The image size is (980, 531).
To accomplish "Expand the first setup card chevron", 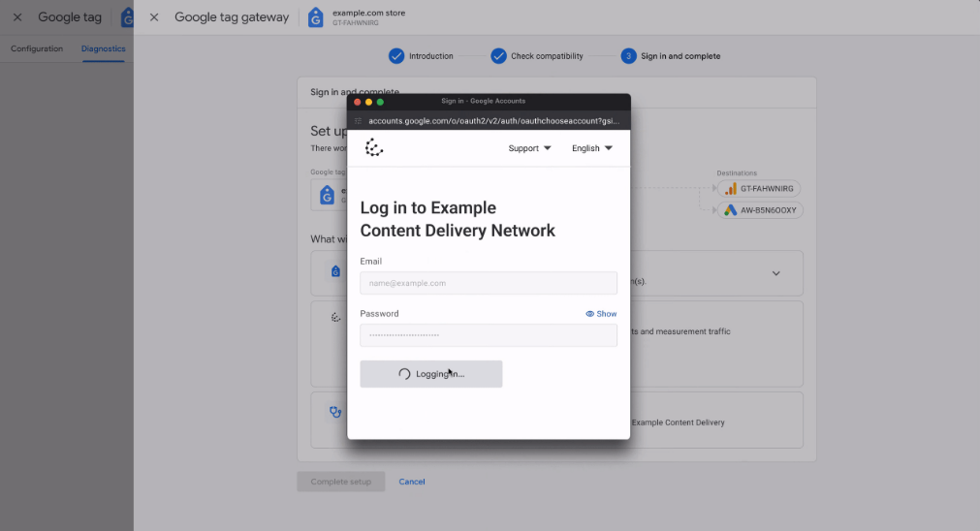I will [775, 273].
